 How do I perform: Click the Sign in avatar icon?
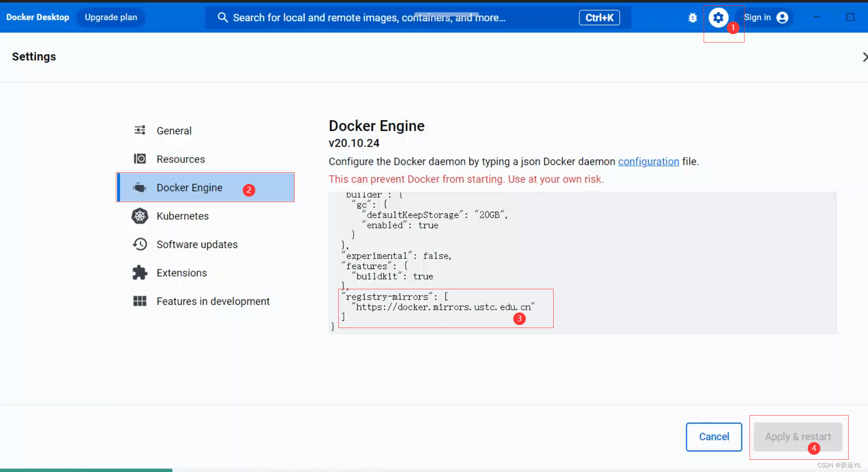[782, 17]
